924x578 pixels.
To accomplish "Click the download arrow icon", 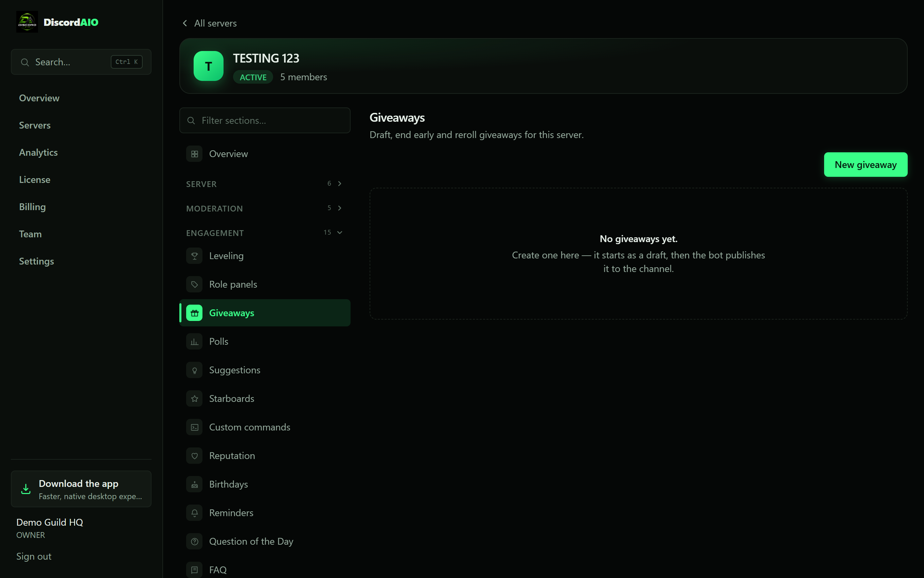I will pos(25,489).
